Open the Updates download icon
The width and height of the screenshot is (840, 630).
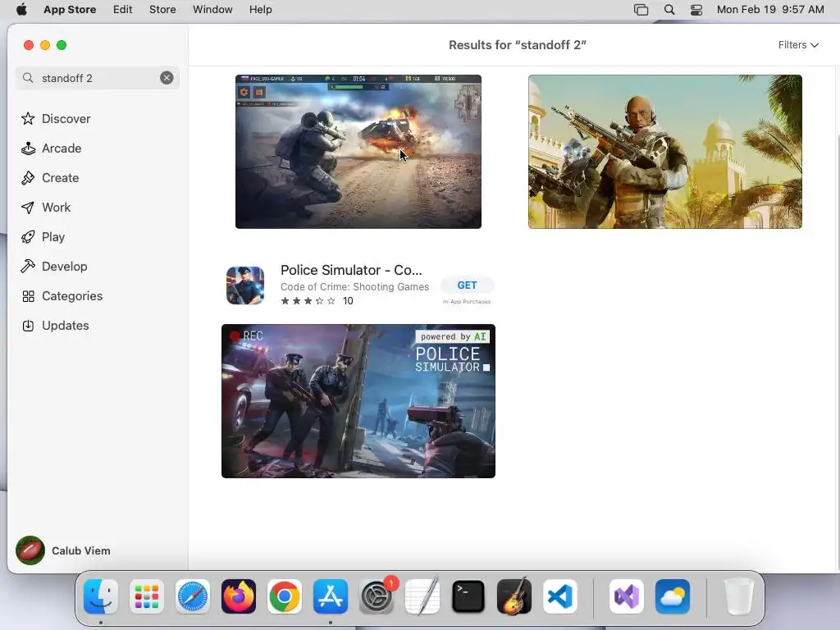(x=28, y=326)
